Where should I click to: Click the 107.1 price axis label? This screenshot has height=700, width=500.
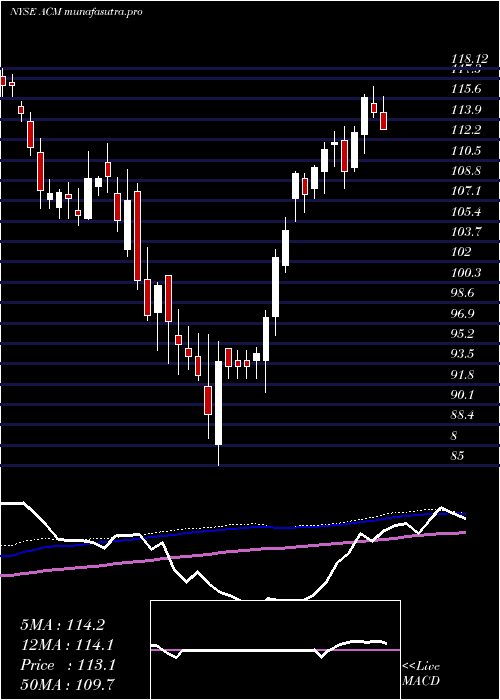point(466,191)
